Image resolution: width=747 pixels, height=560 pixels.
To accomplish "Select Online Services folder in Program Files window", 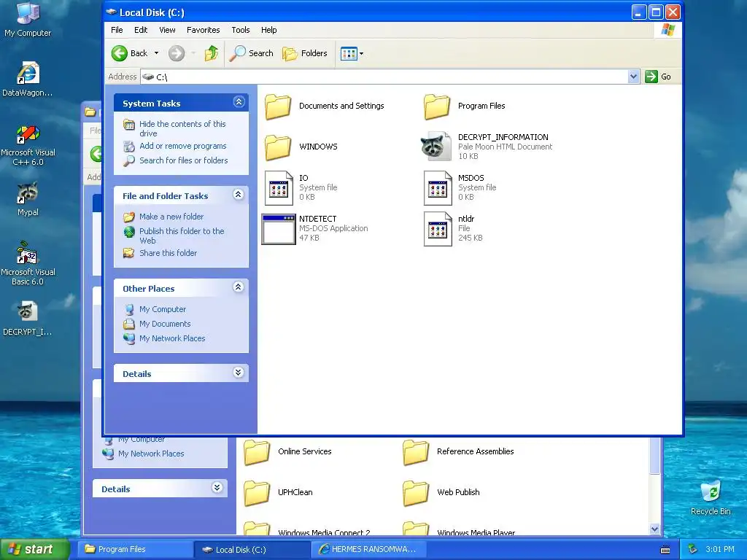I will click(x=258, y=452).
